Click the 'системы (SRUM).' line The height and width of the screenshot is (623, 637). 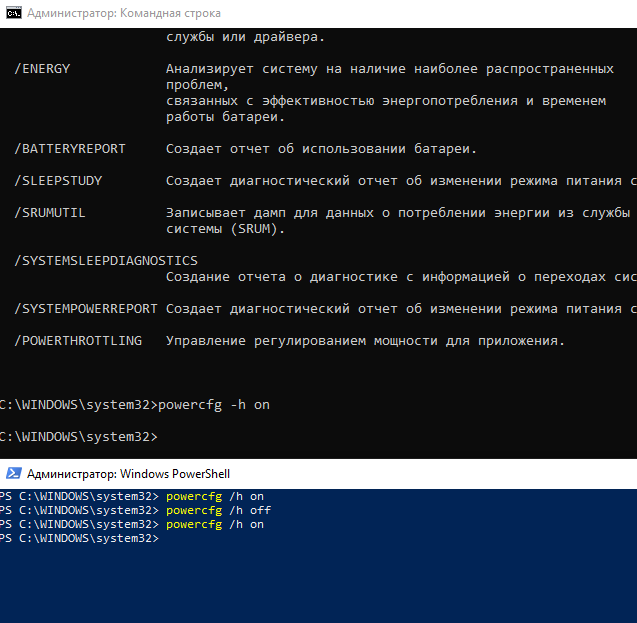pyautogui.click(x=225, y=229)
